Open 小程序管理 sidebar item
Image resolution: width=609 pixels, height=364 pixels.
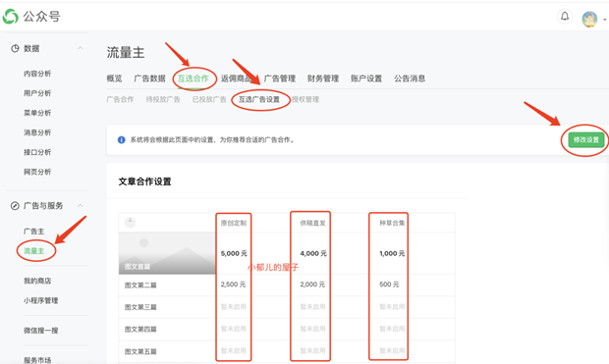click(x=41, y=300)
